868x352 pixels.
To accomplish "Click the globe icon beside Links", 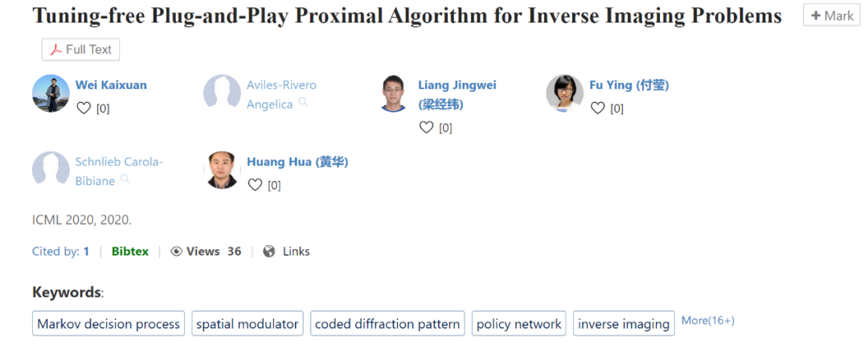I will [x=269, y=252].
